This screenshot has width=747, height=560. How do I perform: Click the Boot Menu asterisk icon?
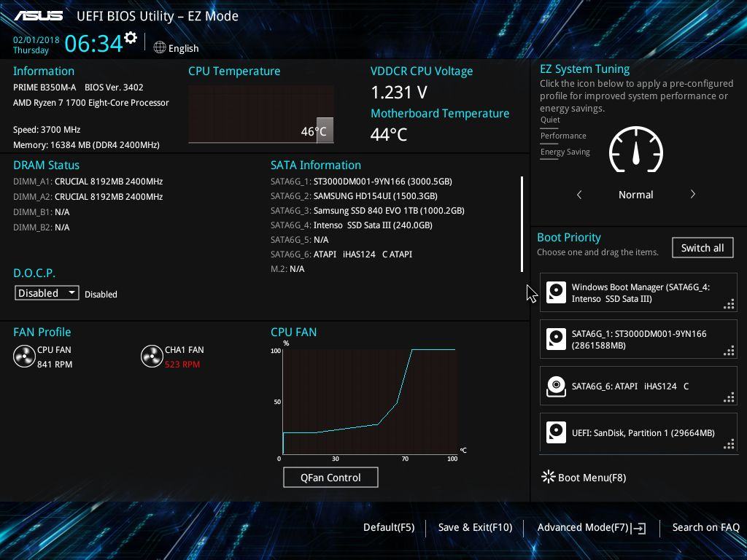coord(549,477)
